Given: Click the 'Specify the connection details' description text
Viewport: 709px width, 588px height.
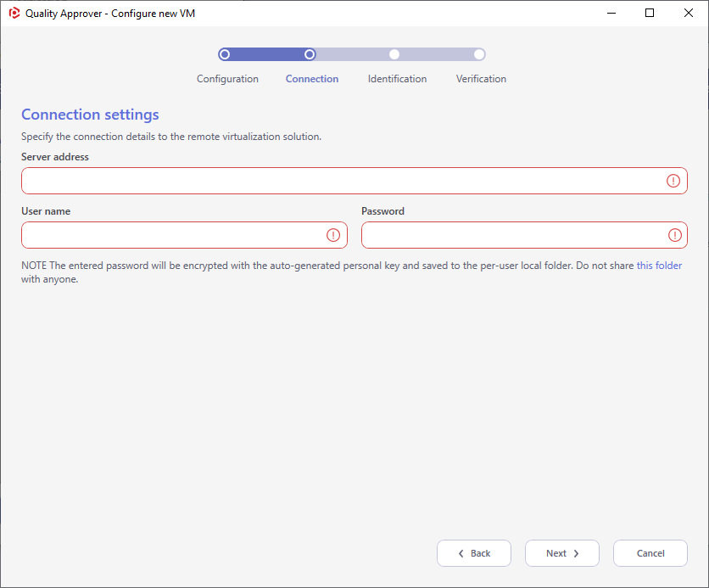Looking at the screenshot, I should tap(171, 137).
